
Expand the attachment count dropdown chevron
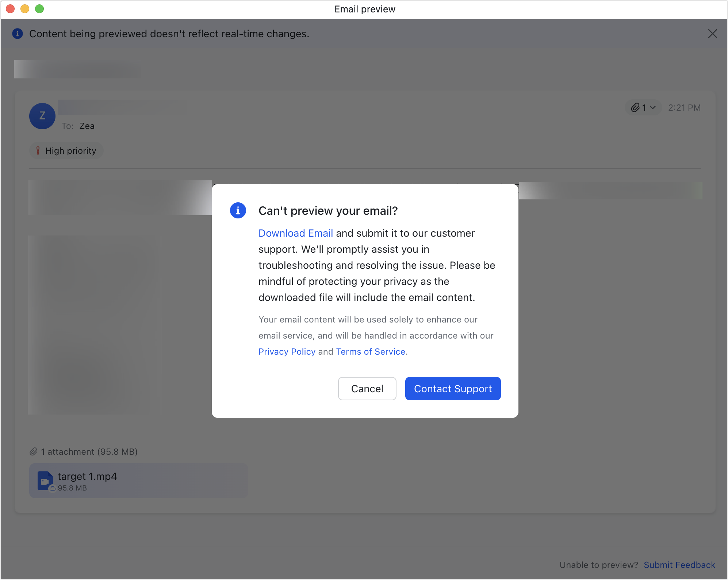653,107
